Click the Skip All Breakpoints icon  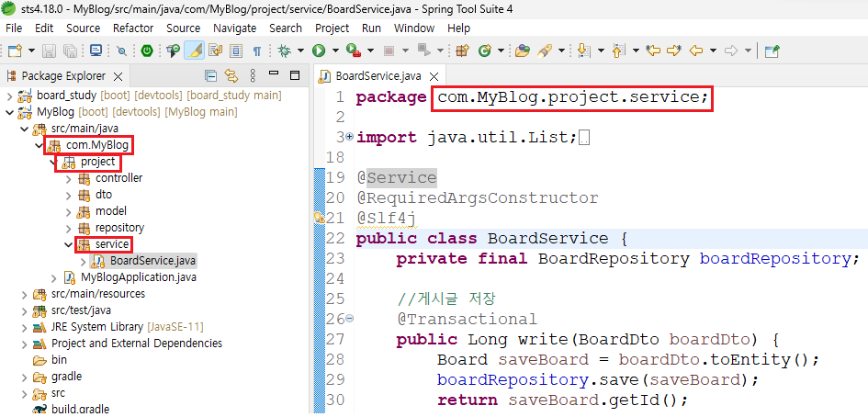[x=122, y=51]
